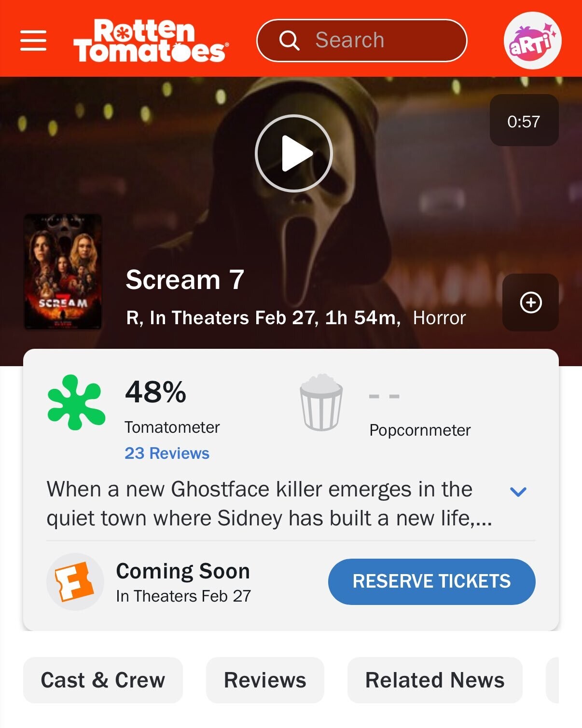Open the 23 Reviews link
This screenshot has width=582, height=728.
tap(167, 453)
